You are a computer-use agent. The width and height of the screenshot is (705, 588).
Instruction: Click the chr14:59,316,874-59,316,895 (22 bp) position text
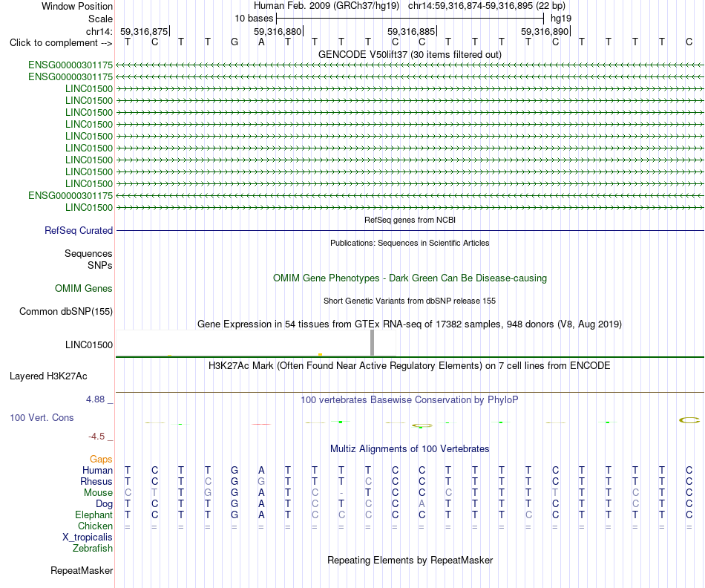point(487,6)
